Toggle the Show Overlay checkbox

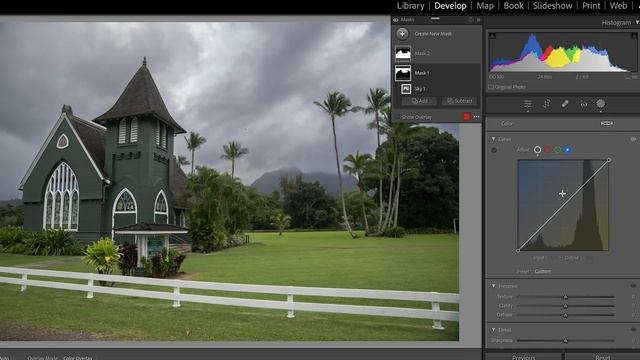click(x=397, y=117)
